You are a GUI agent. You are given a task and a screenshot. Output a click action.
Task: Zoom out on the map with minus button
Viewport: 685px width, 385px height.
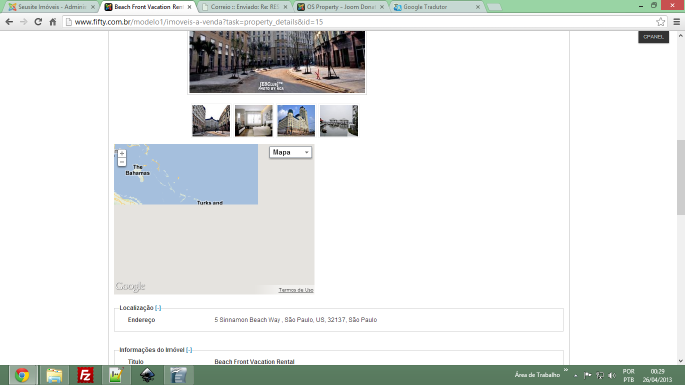(x=122, y=162)
